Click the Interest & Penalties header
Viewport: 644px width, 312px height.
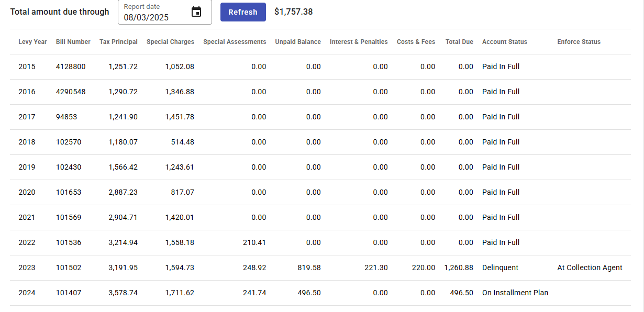pos(359,42)
